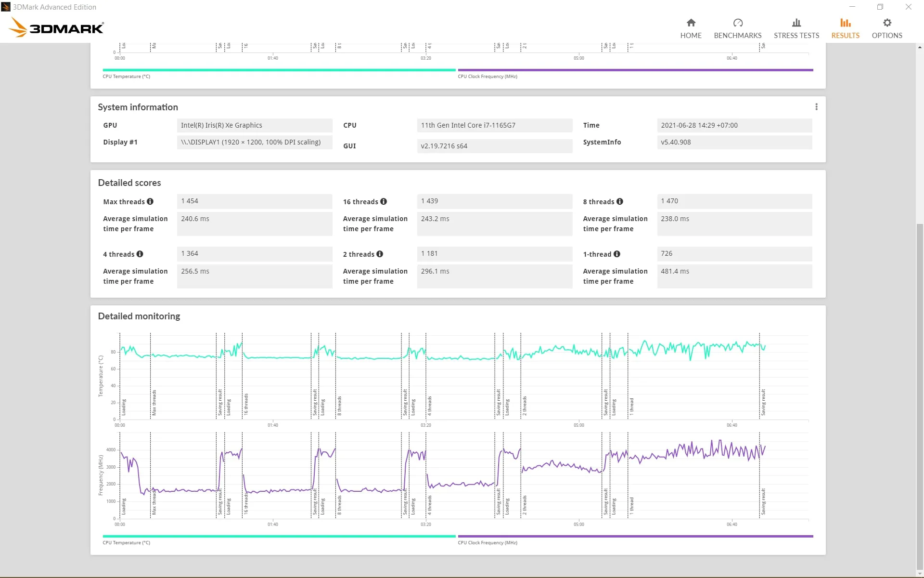Click the GUI version v2.19.7216 field
Image resolution: width=924 pixels, height=578 pixels.
coord(495,146)
